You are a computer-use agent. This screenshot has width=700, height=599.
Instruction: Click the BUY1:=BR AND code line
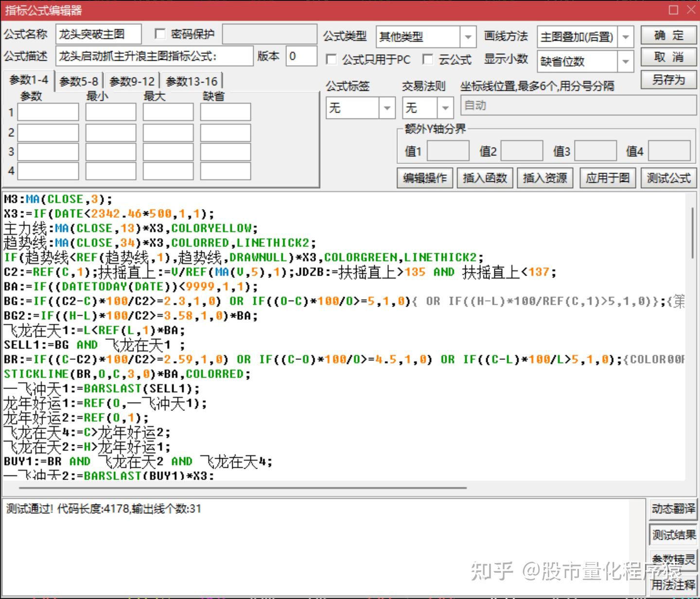(x=138, y=461)
